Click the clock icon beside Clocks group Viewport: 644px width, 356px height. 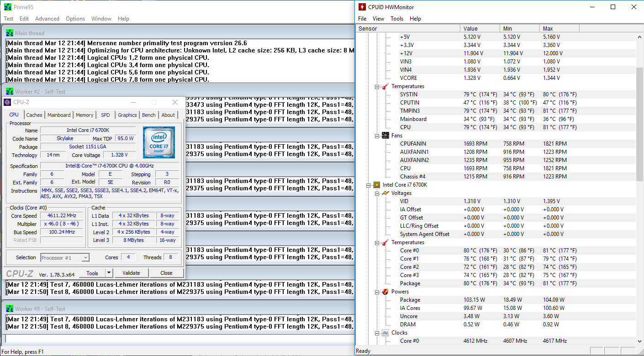point(385,333)
